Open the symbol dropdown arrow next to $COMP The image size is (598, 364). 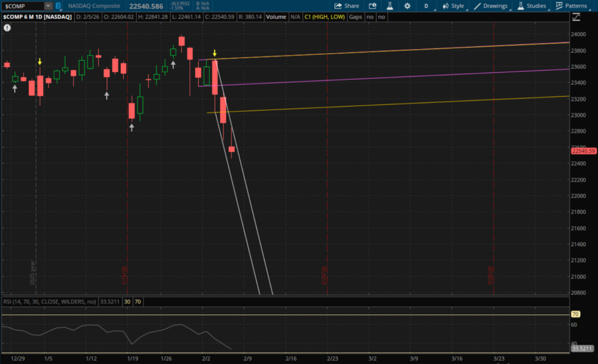point(47,6)
